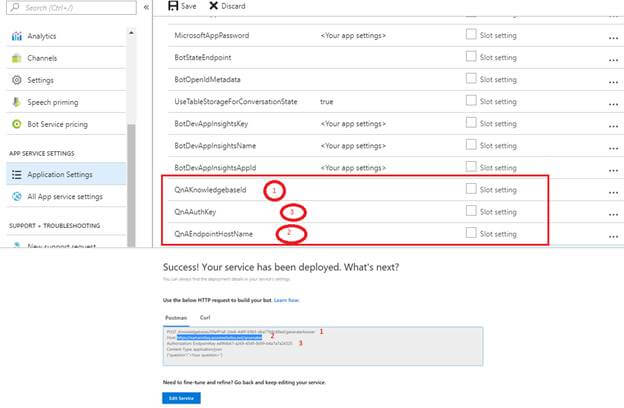Click the Save floppy disk icon
624x408 pixels.
pyautogui.click(x=173, y=6)
